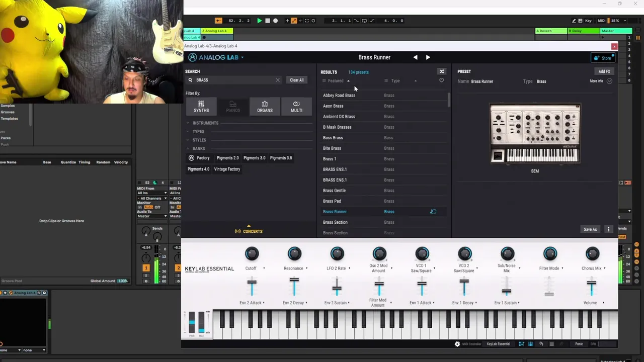Click the Ableton transport Play button
This screenshot has width=644, height=362.
259,21
